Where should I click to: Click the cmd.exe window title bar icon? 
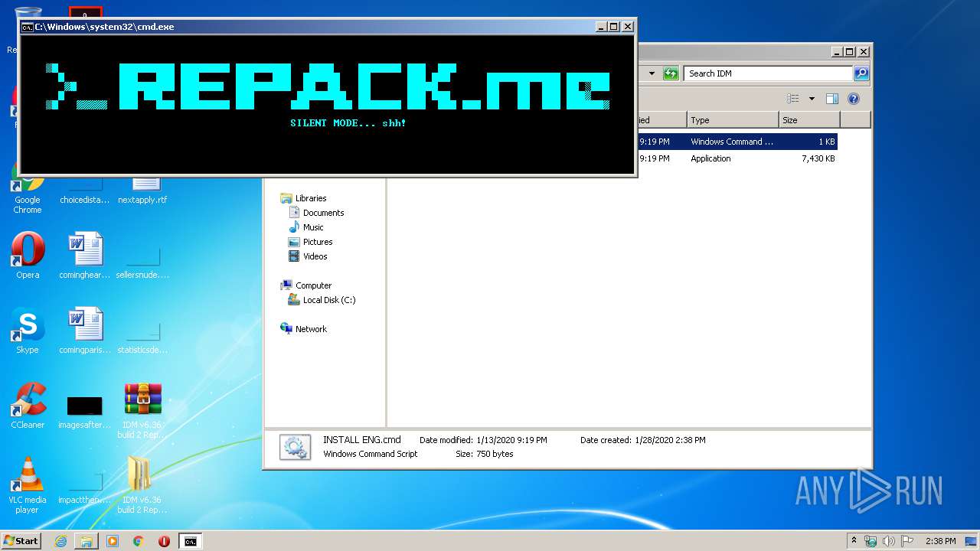point(27,27)
